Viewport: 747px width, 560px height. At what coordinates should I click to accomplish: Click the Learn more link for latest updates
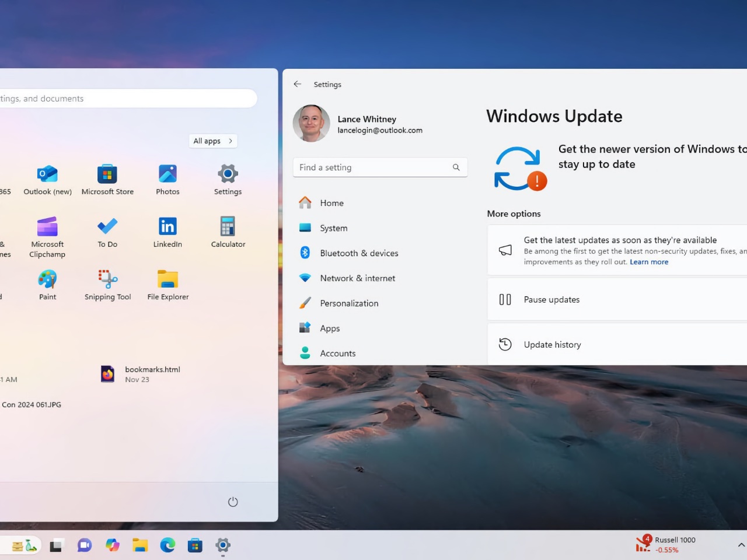pos(649,261)
